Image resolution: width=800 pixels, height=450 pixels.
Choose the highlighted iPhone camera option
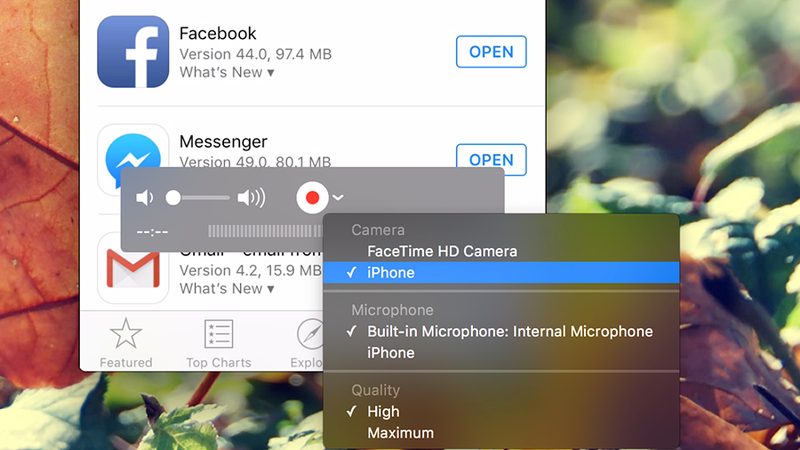tap(501, 272)
